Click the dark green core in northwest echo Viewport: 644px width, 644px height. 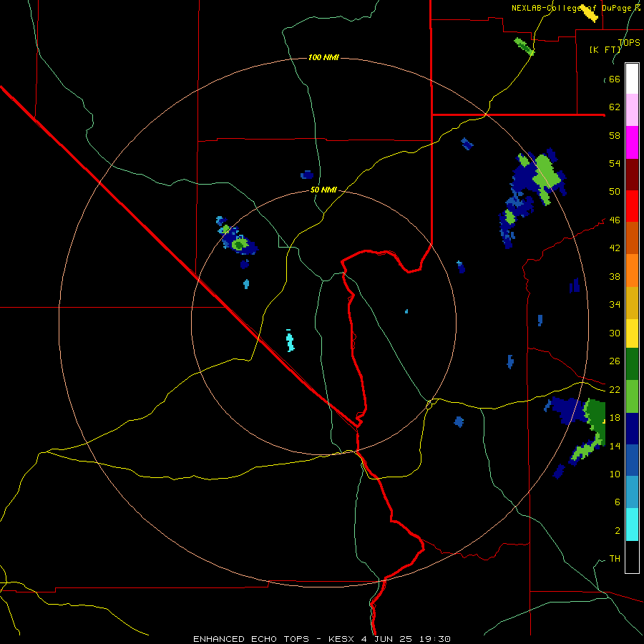point(238,245)
